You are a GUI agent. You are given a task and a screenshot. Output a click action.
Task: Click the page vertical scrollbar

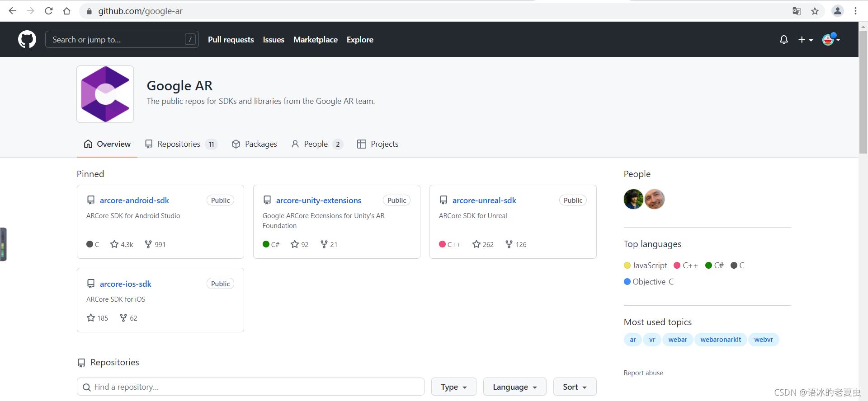863,93
